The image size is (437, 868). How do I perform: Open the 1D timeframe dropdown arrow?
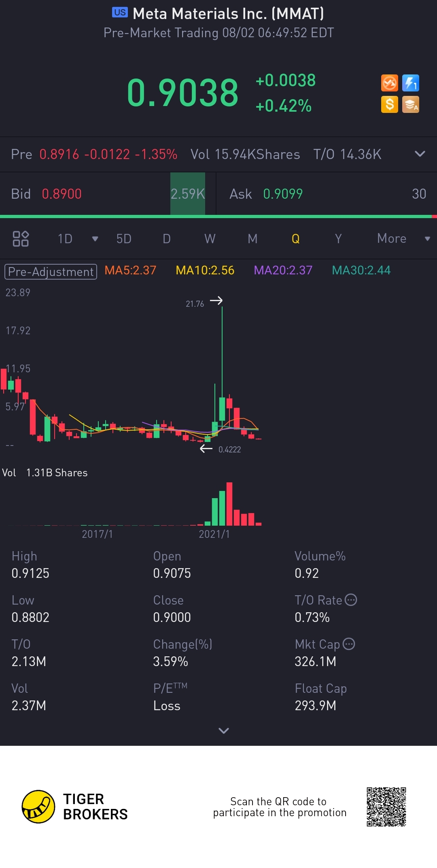point(95,239)
